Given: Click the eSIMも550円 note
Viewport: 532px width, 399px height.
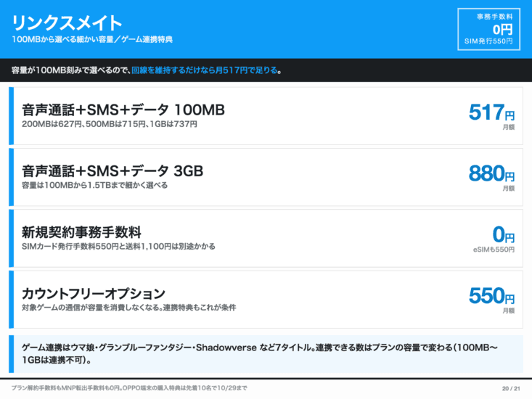Looking at the screenshot, I should [x=494, y=250].
